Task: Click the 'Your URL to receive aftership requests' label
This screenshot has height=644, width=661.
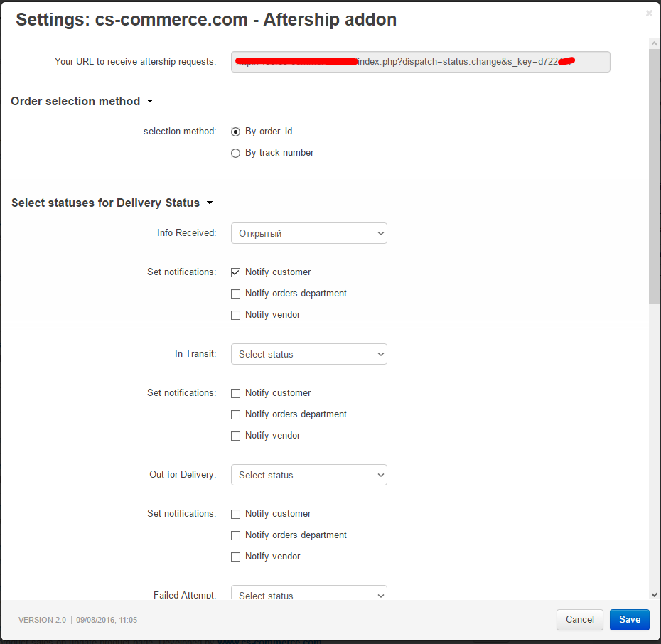Action: coord(135,62)
